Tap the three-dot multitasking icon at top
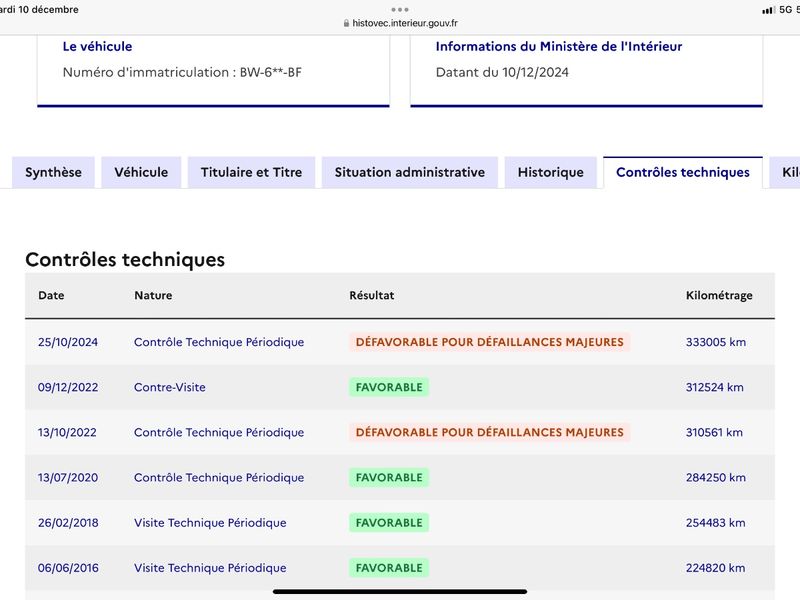Screen dimensions: 800x600 400,10
